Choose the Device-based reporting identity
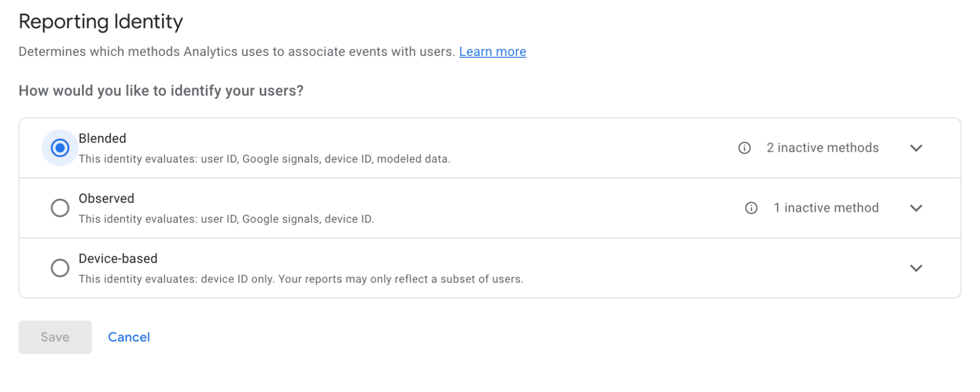Viewport: 980px width, 392px height. click(x=60, y=268)
